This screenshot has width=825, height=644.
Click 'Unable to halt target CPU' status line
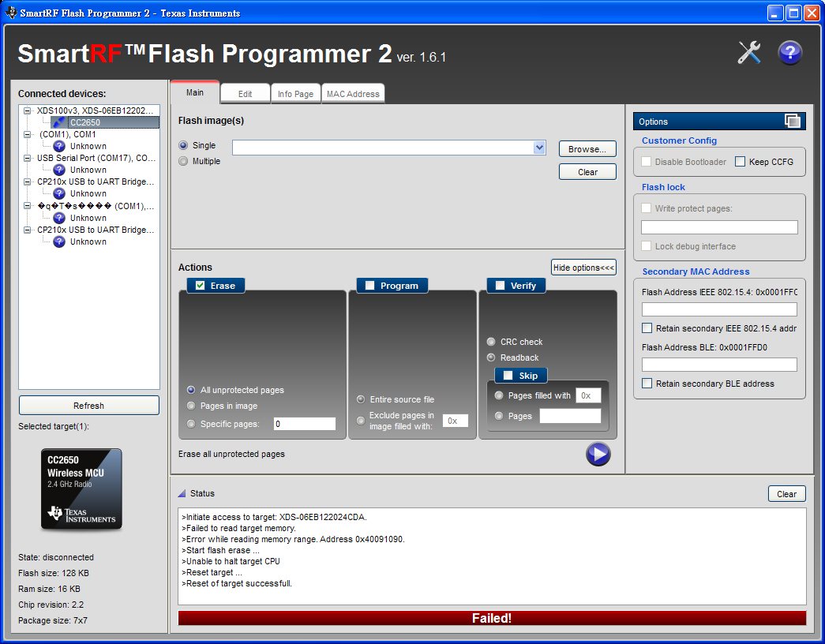231,561
